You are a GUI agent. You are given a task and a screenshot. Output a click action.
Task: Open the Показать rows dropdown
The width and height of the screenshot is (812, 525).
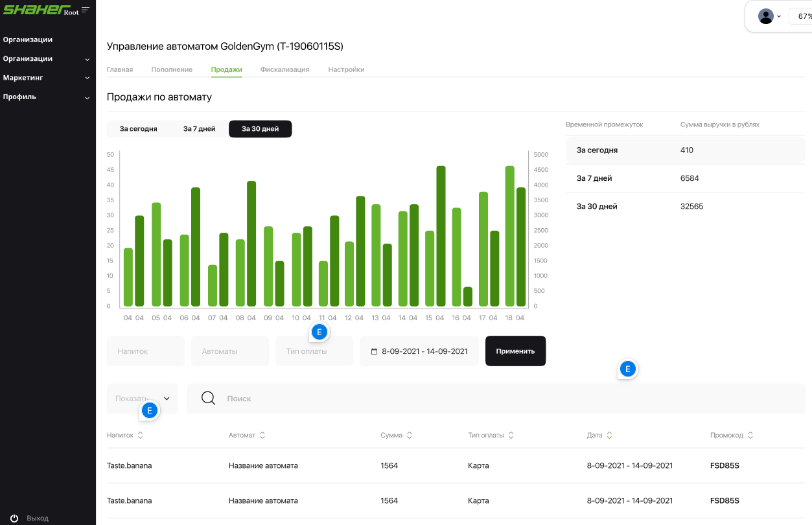(x=143, y=399)
